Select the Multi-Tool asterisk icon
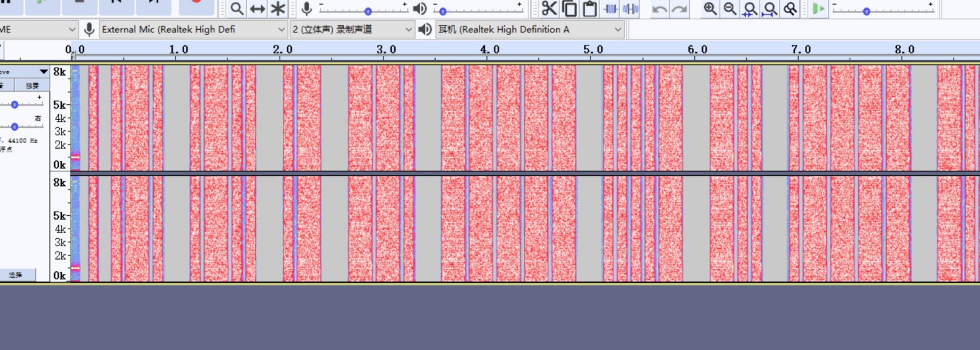 coord(278,9)
